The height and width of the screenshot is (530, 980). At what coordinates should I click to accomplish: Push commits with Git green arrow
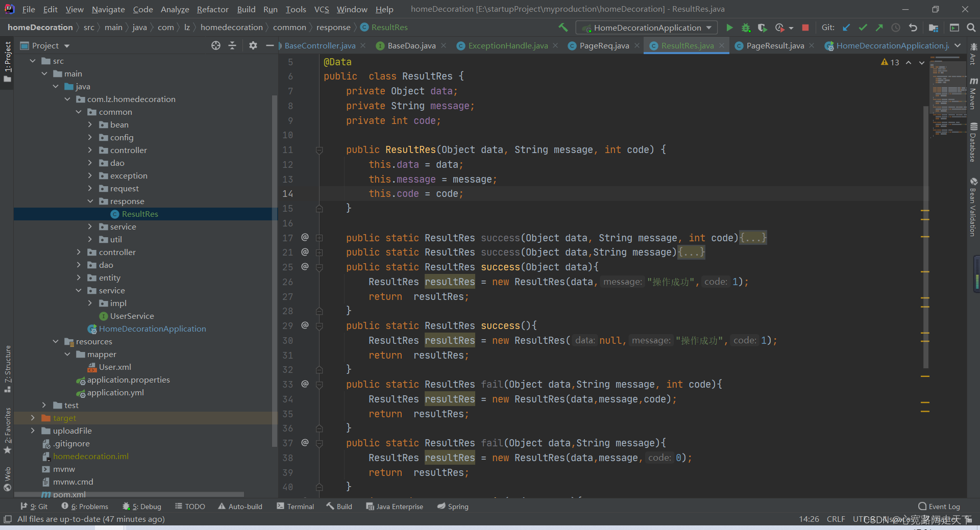879,28
